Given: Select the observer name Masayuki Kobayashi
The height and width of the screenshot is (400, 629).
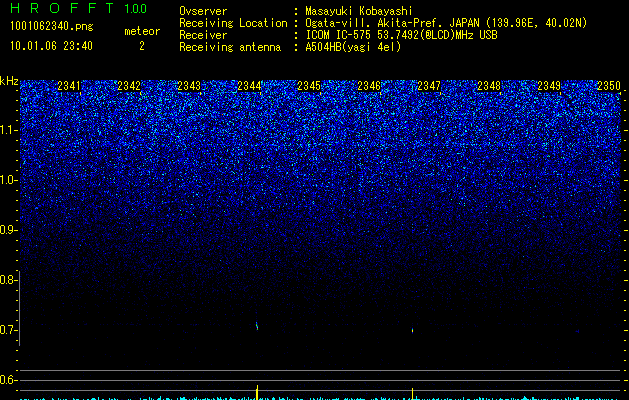Looking at the screenshot, I should (359, 11).
